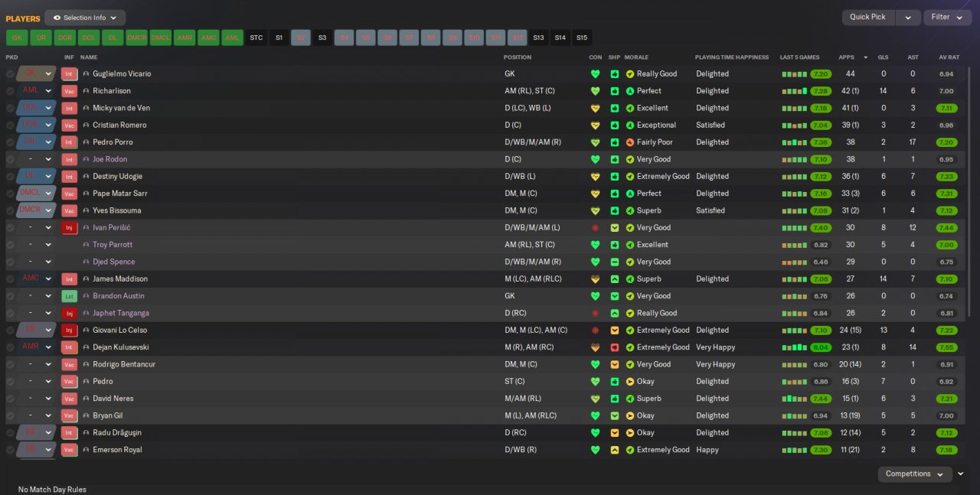Click the last 5 games form bars for Djed Spence

pos(795,262)
